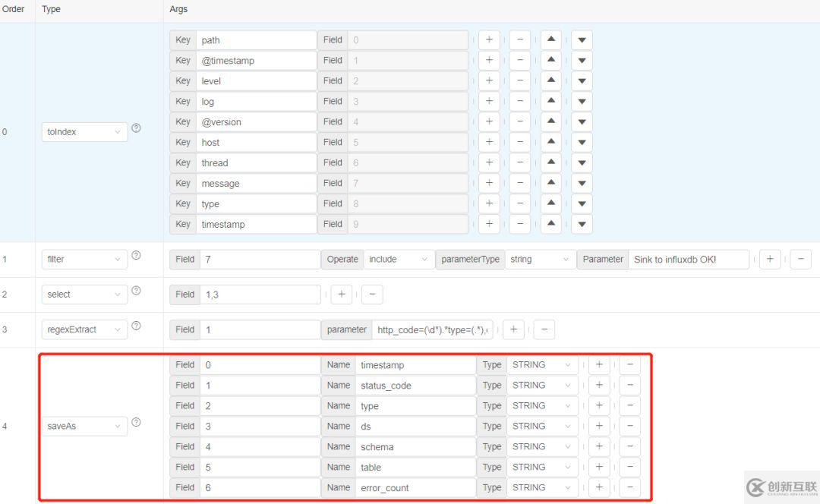The image size is (820, 504).
Task: Add a row after status_code field
Action: click(599, 386)
